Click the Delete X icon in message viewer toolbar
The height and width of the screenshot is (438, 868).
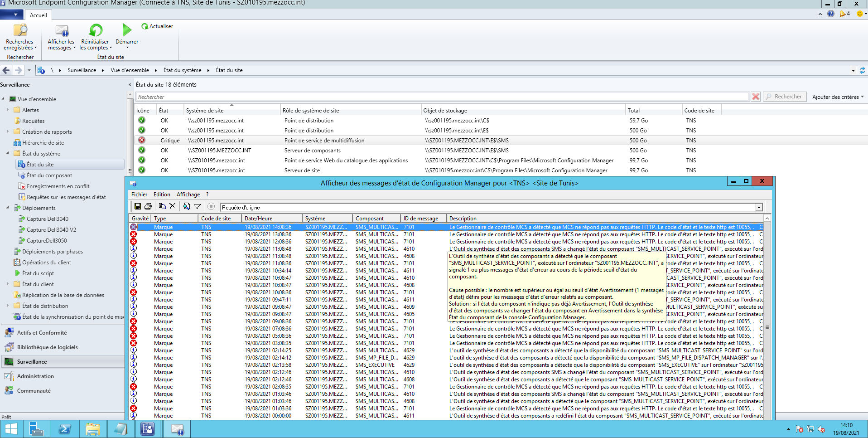[x=173, y=206]
